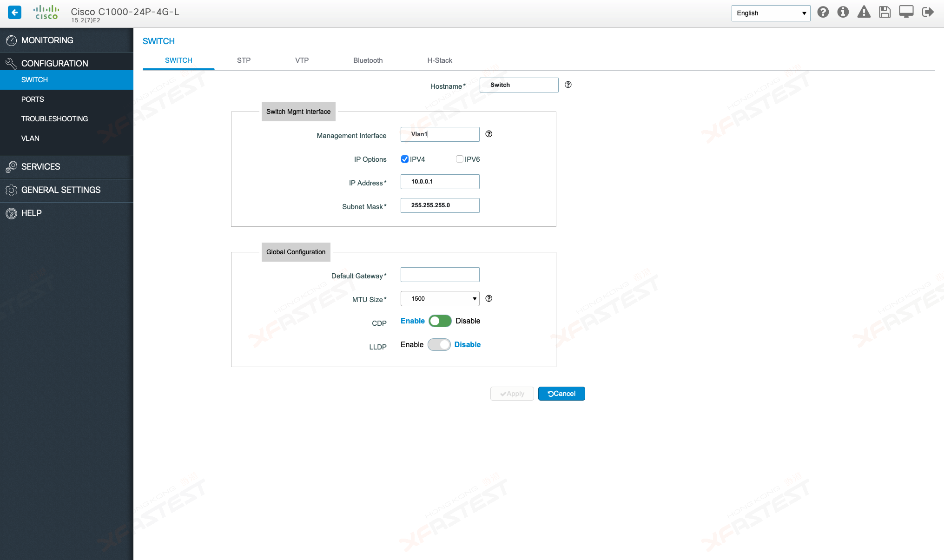This screenshot has width=944, height=560.
Task: Click the Global Configuration section label
Action: click(296, 252)
